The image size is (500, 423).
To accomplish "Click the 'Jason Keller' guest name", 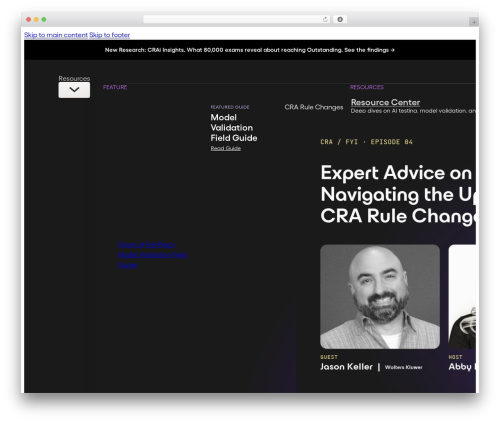I will [346, 367].
